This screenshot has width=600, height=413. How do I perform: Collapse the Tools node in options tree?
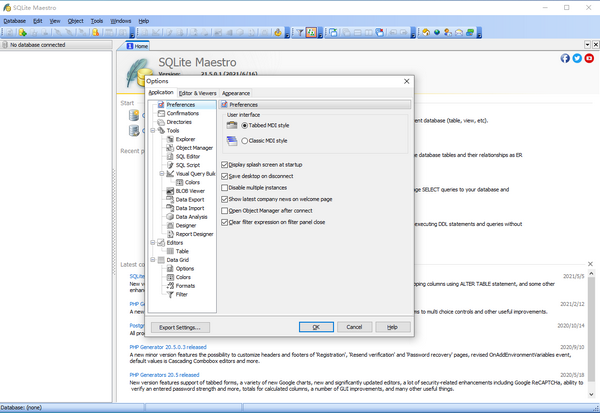click(152, 130)
